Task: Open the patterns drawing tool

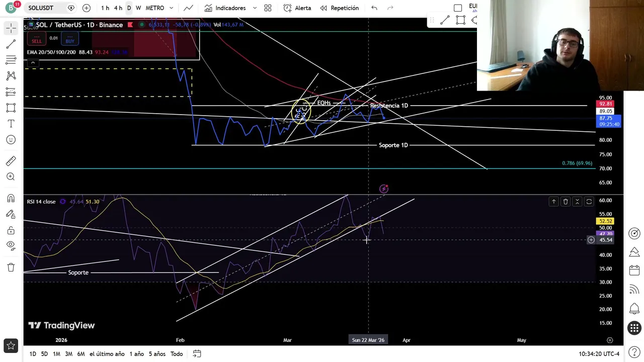Action: tap(11, 76)
